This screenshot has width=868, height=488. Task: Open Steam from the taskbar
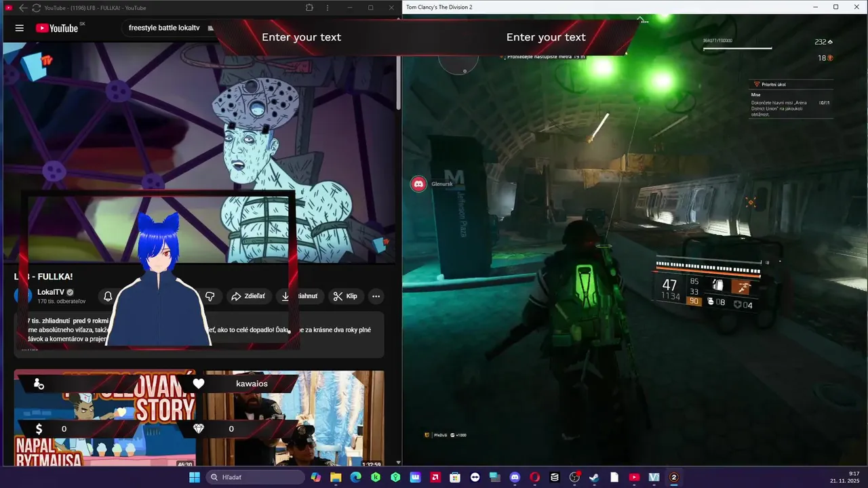594,477
